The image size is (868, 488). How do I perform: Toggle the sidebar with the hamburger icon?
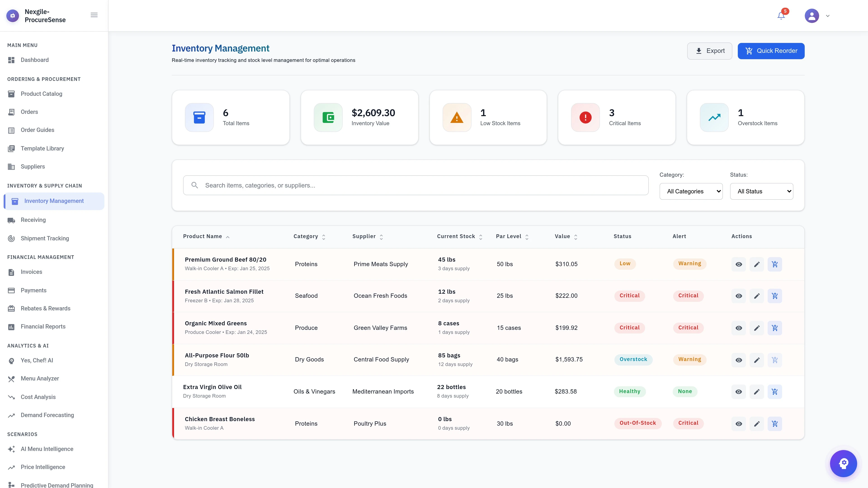[x=94, y=15]
